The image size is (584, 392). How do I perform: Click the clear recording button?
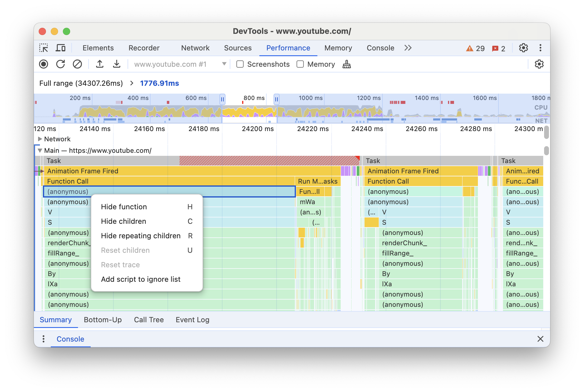(x=77, y=64)
